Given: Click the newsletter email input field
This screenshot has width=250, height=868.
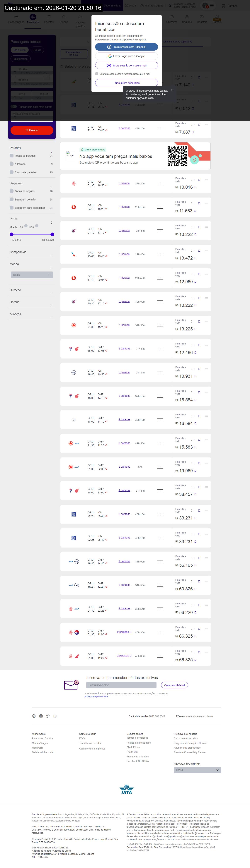Looking at the screenshot, I should click(x=121, y=685).
